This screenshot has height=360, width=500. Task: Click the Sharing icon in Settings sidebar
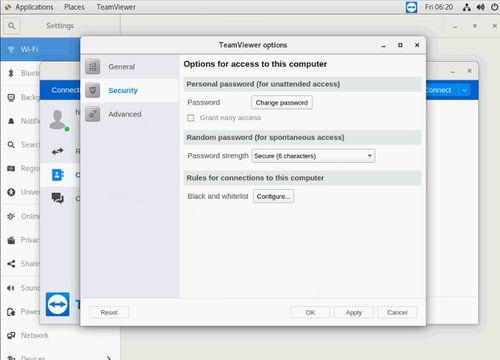[x=11, y=264]
